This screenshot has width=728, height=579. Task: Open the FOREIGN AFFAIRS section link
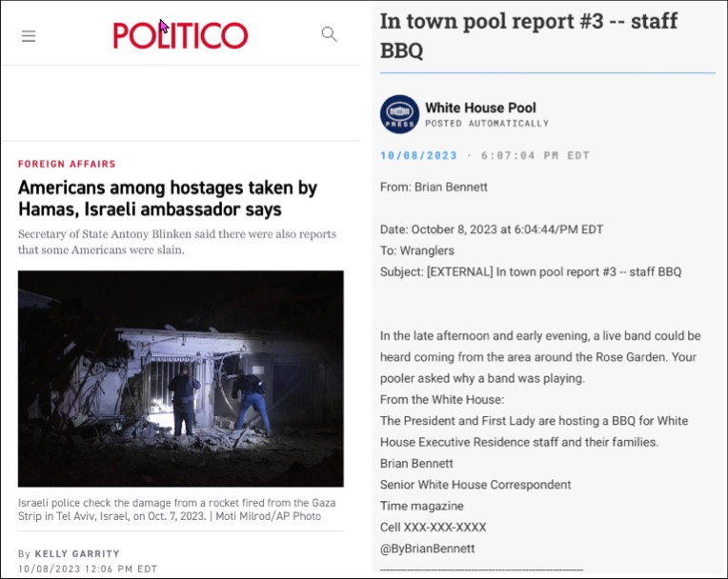tap(67, 164)
